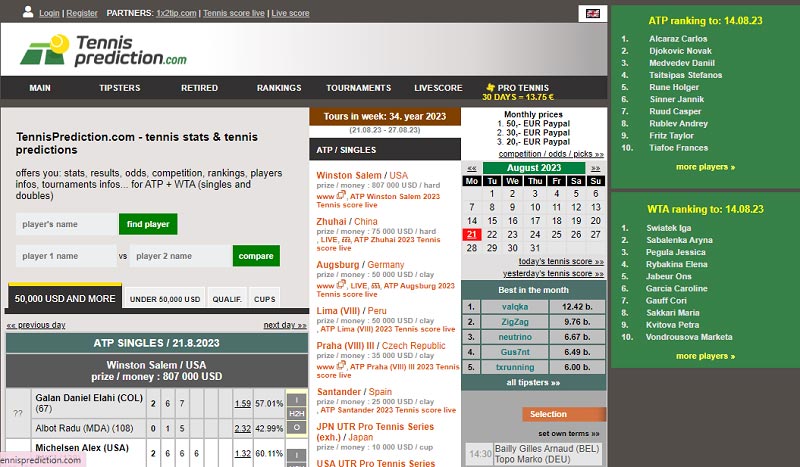This screenshot has height=467, width=800.
Task: Click the Login link
Action: tap(49, 13)
